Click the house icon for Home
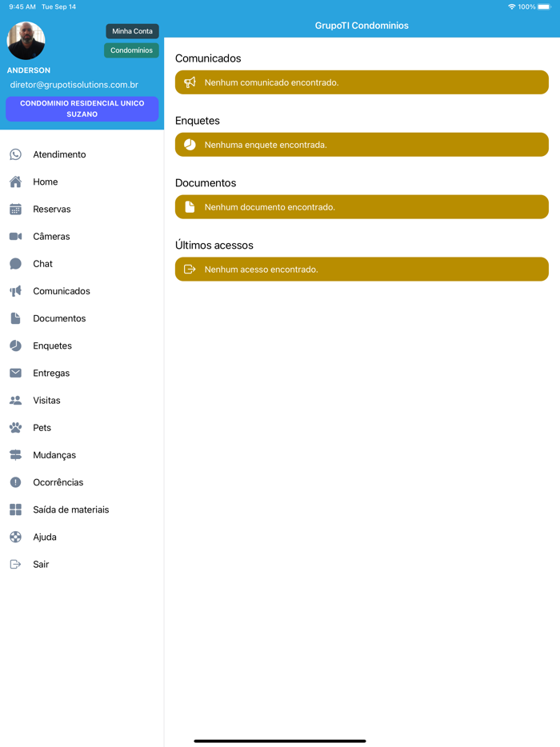The height and width of the screenshot is (747, 560). 15,182
